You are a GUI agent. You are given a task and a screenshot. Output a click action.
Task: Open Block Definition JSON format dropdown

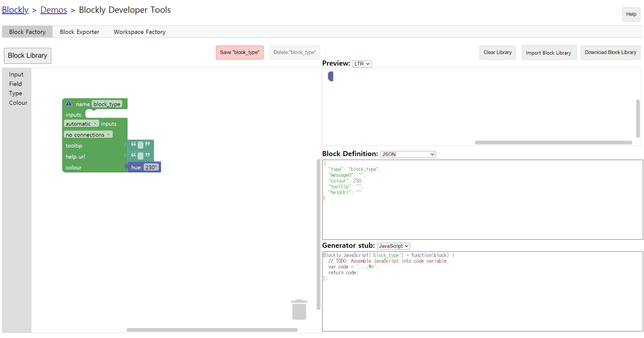pos(408,154)
